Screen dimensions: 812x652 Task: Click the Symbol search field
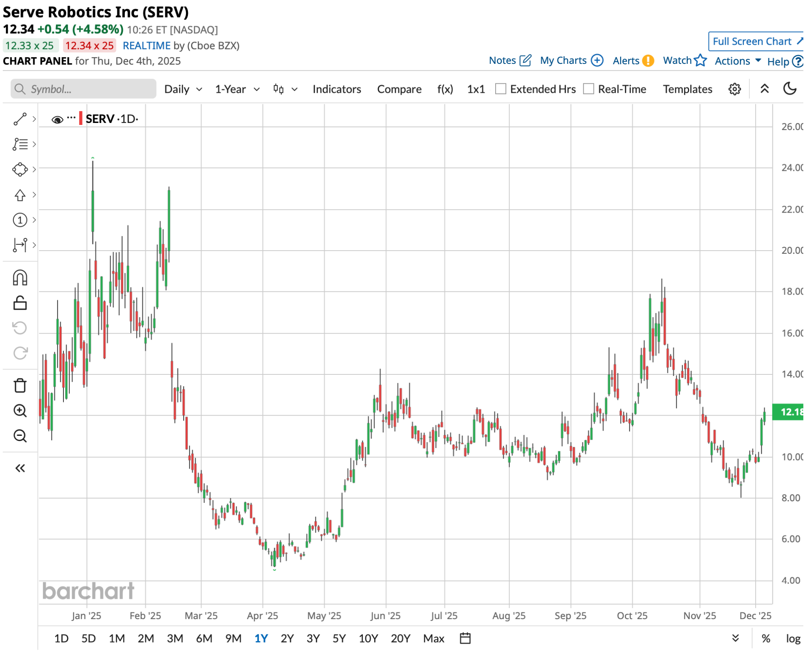83,89
